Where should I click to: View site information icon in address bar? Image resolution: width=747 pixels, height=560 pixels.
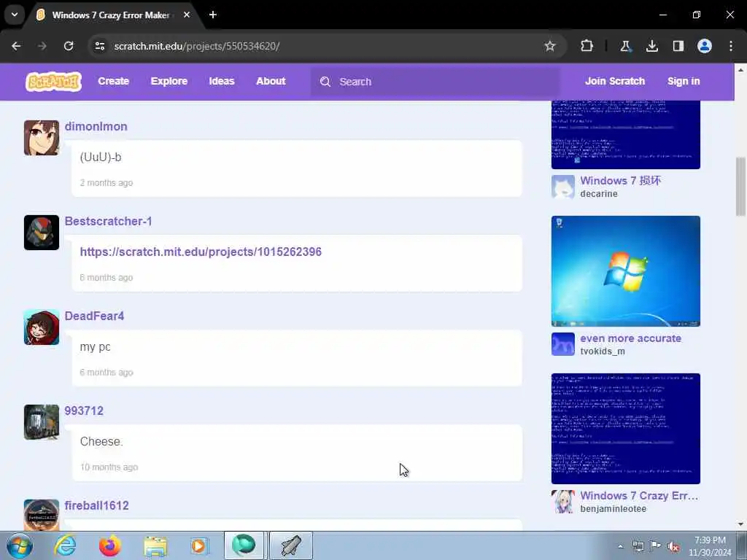point(99,46)
